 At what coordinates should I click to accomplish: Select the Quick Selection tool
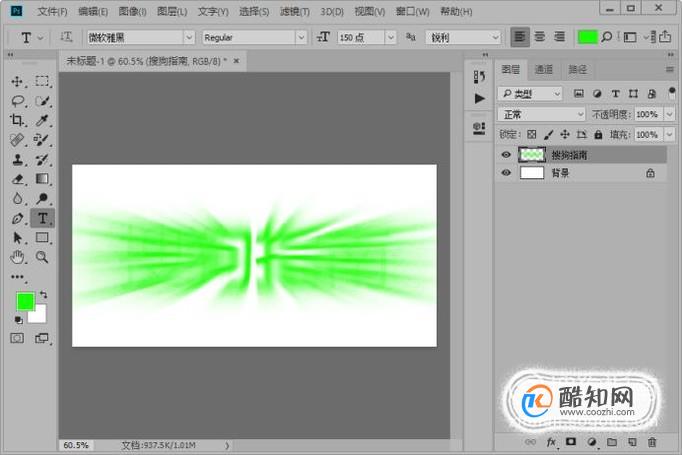tap(42, 101)
